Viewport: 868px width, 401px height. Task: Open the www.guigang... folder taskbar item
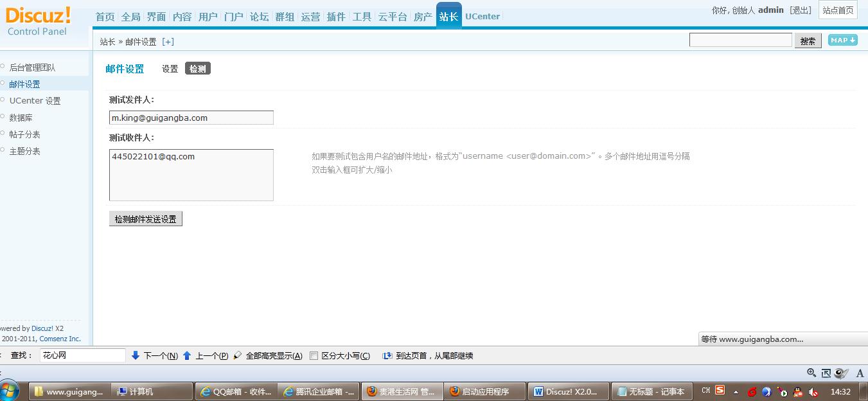69,391
